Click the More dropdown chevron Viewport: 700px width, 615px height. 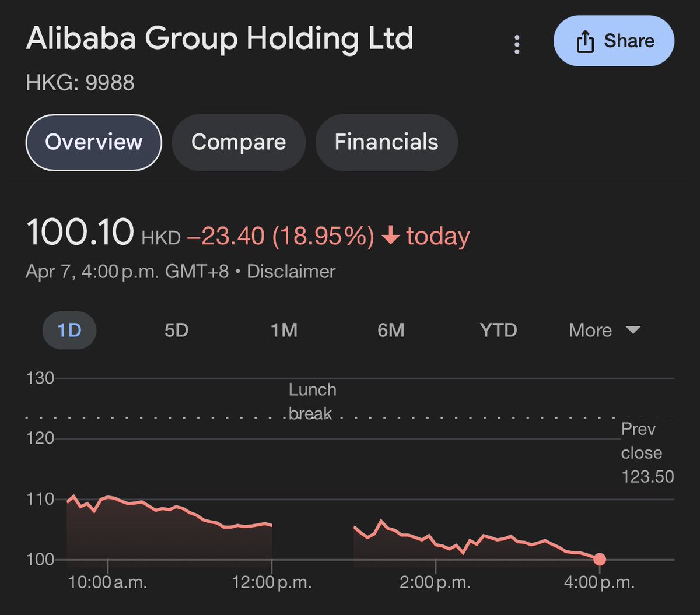click(x=634, y=331)
